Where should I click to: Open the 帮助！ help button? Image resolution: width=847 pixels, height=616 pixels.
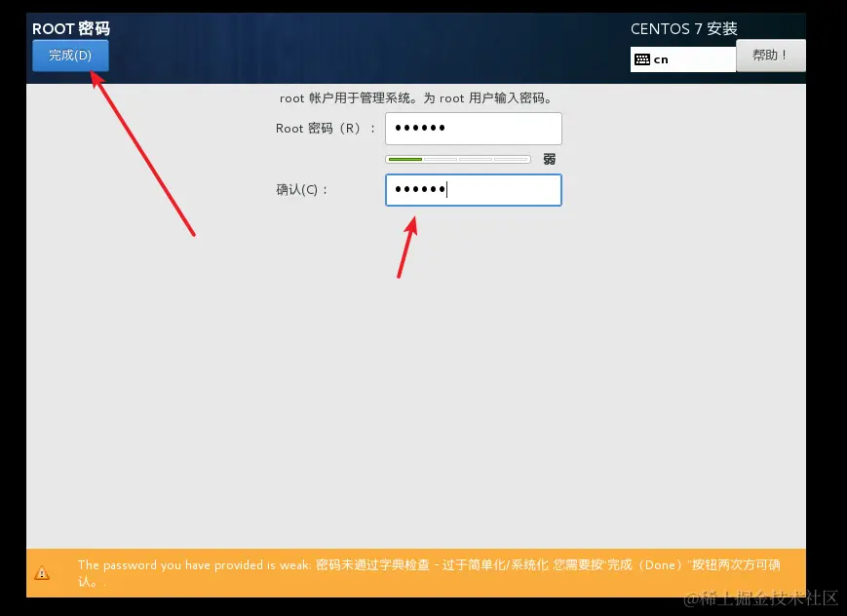pyautogui.click(x=771, y=56)
